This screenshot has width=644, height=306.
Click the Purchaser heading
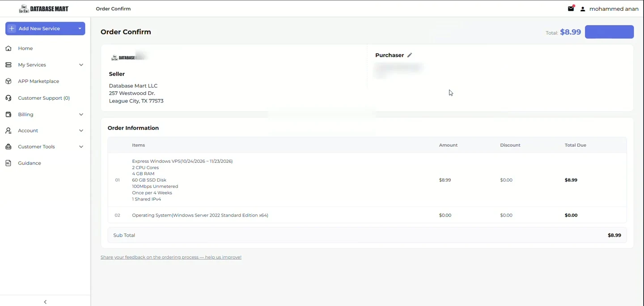390,55
